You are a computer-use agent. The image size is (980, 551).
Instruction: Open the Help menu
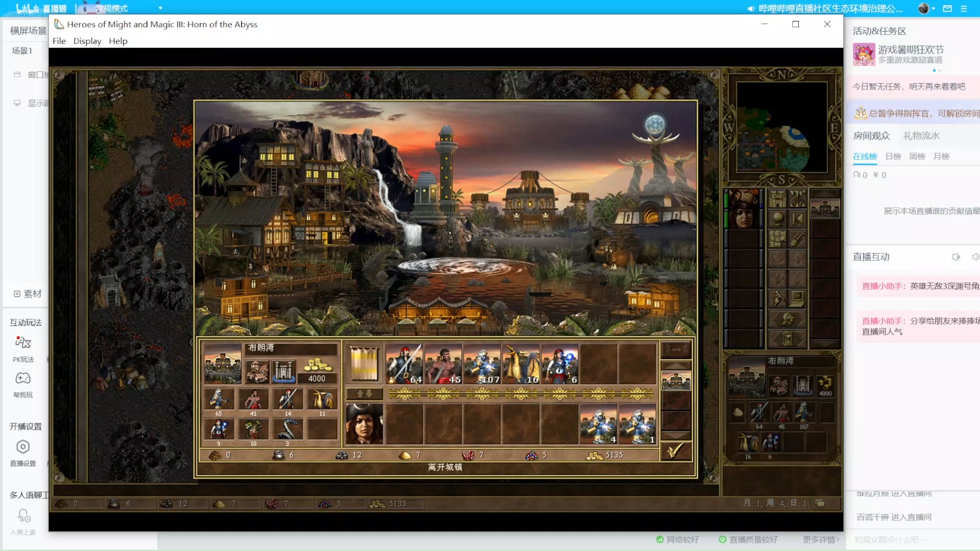118,41
